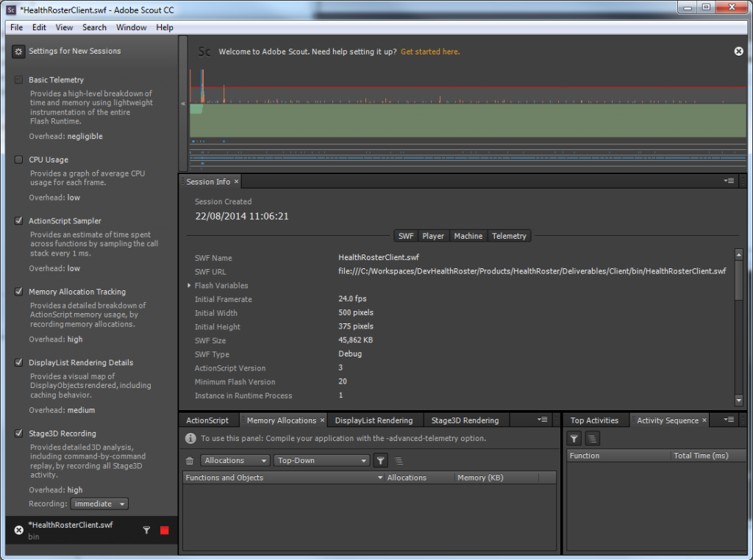Uncheck the ActionScript Sampler option

[19, 220]
